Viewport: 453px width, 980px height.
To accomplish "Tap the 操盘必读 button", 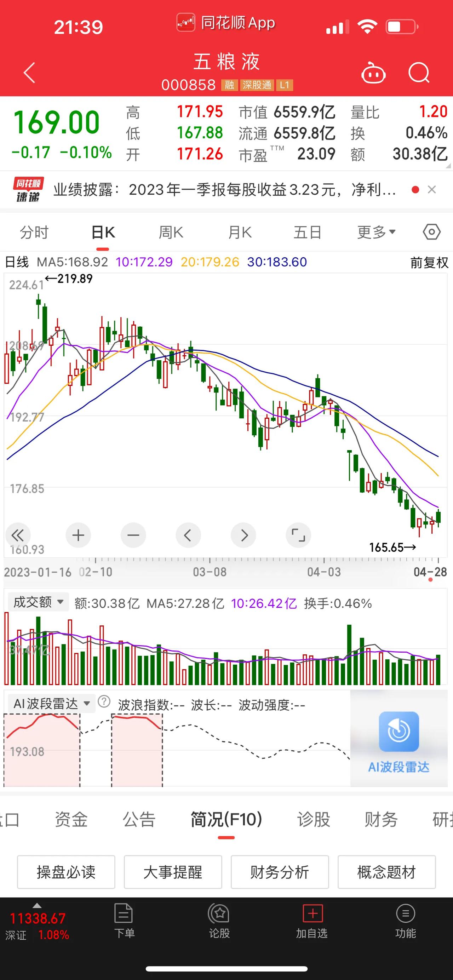I will pyautogui.click(x=66, y=872).
